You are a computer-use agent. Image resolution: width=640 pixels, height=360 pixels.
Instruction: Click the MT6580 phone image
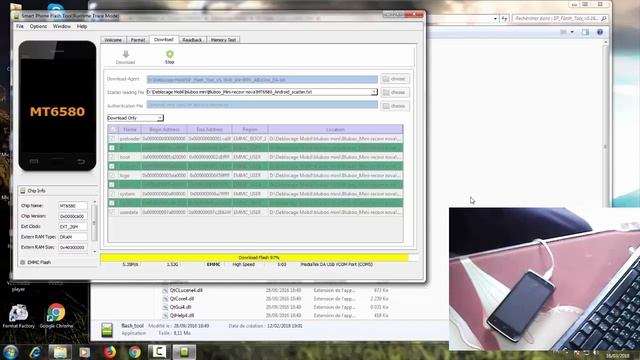pyautogui.click(x=57, y=106)
